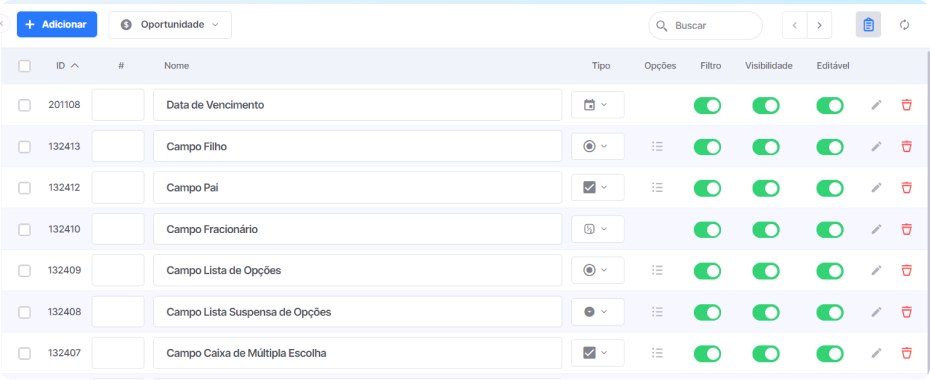
Task: Click the Campo Fracionário name field
Action: click(358, 229)
